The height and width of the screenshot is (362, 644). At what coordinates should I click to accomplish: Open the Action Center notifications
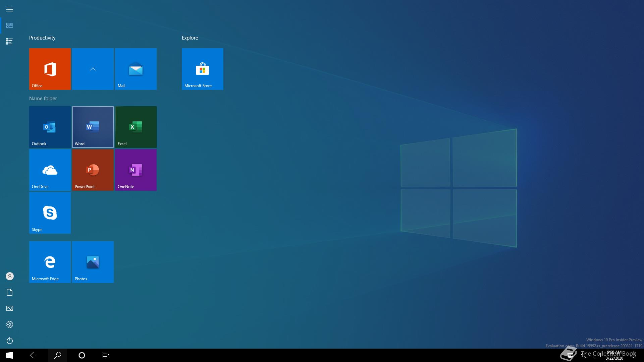pos(633,355)
